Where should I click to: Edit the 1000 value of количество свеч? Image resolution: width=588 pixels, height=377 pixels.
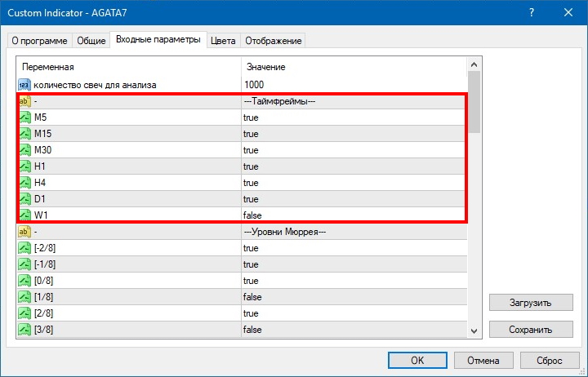pos(255,85)
